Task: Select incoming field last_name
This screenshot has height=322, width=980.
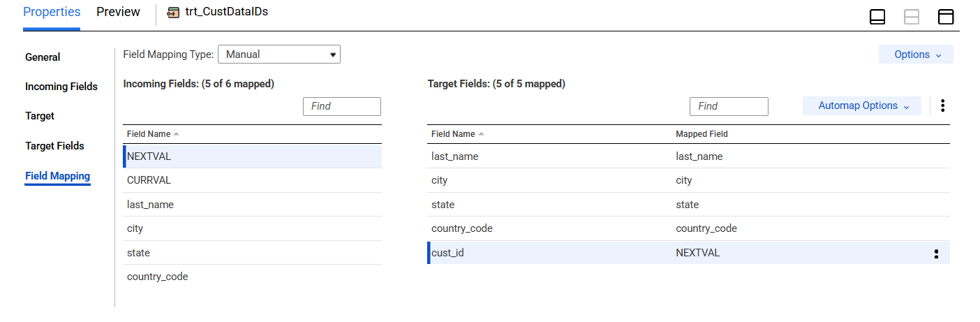Action: (x=253, y=205)
